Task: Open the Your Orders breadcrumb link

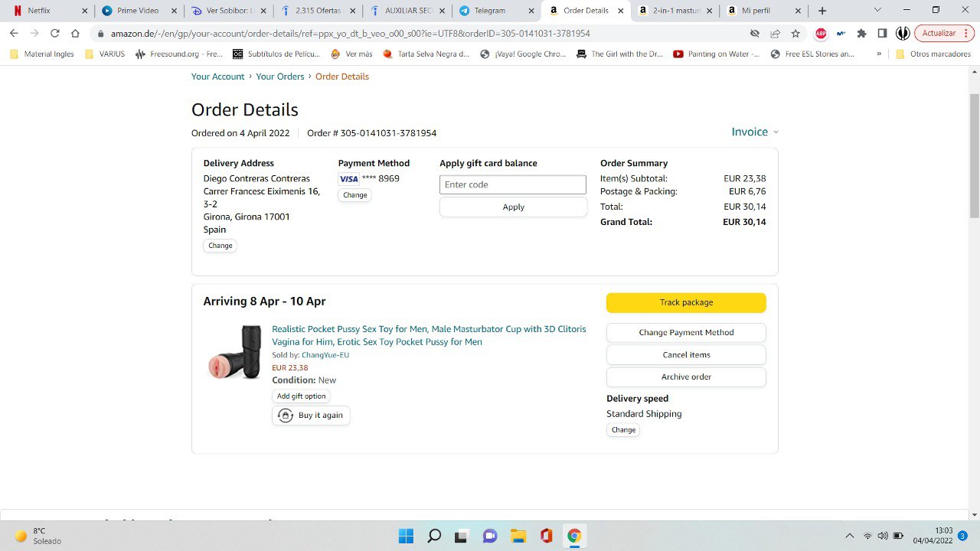Action: [x=280, y=77]
